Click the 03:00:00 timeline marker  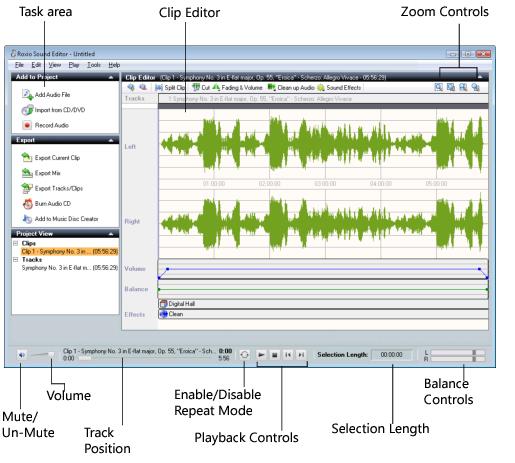pyautogui.click(x=325, y=184)
